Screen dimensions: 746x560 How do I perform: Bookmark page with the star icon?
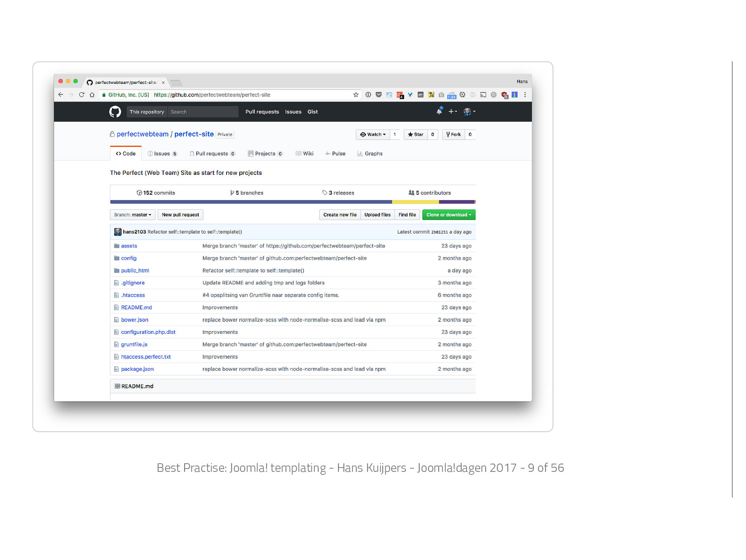click(x=356, y=95)
